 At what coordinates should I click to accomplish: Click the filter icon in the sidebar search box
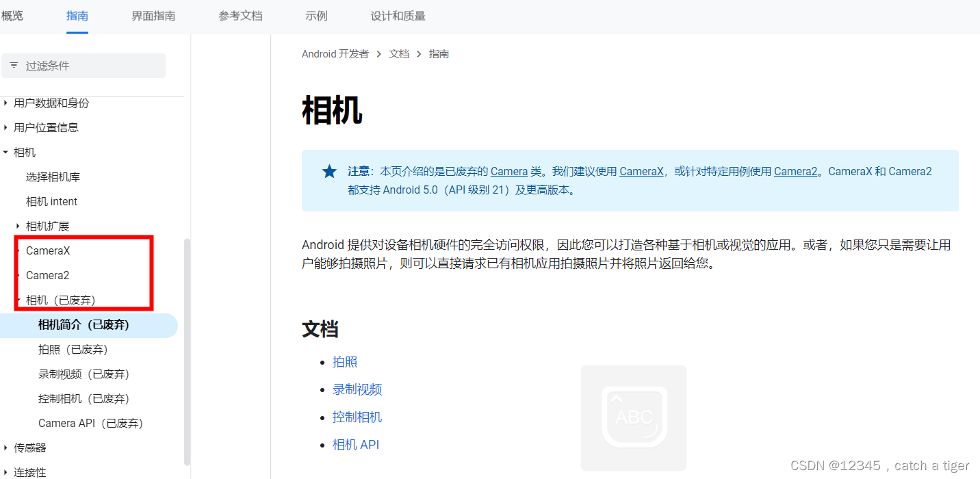pos(14,66)
